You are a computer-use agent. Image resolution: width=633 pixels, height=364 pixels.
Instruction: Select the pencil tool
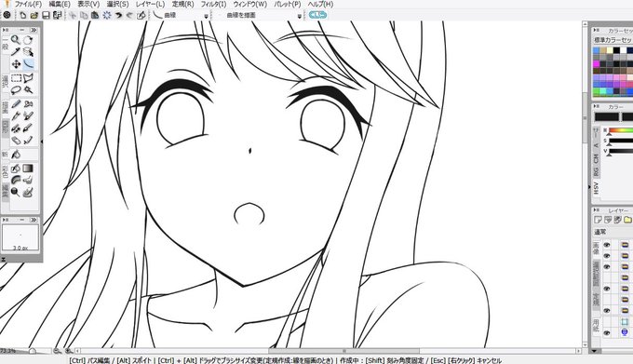click(x=16, y=104)
